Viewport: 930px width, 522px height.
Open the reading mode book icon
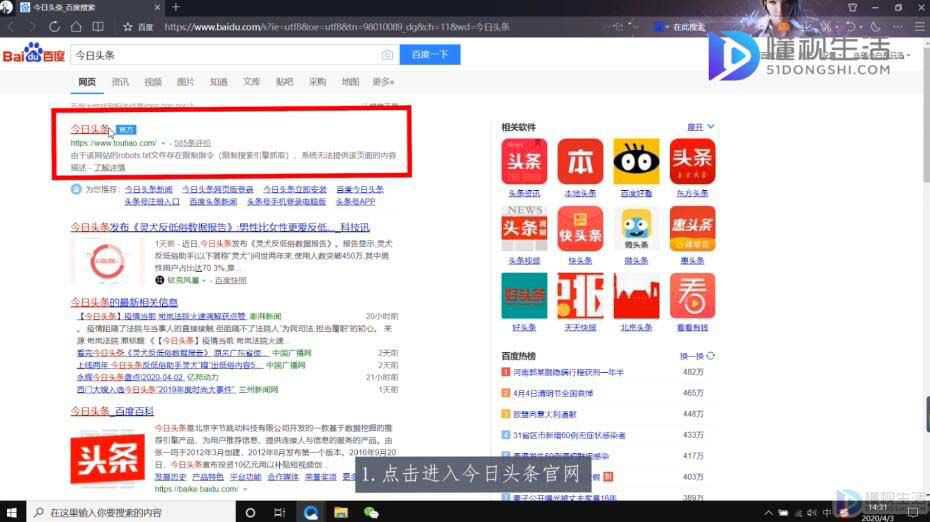[98, 27]
